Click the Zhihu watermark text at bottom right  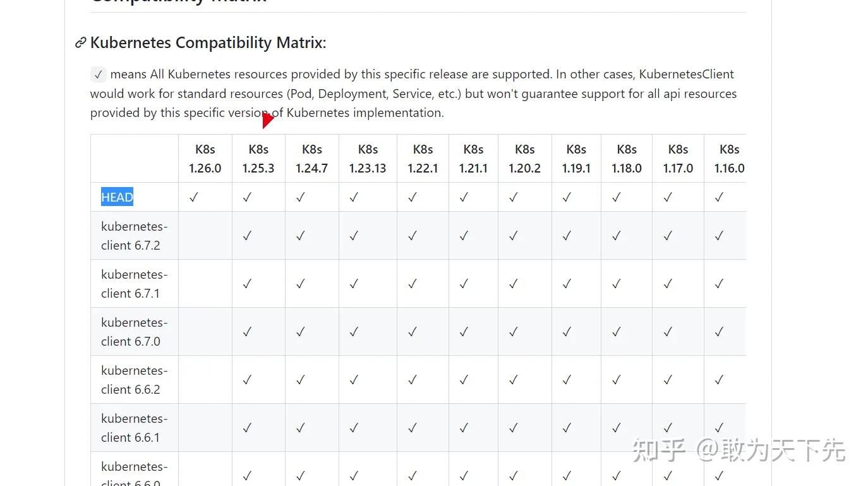pyautogui.click(x=738, y=451)
